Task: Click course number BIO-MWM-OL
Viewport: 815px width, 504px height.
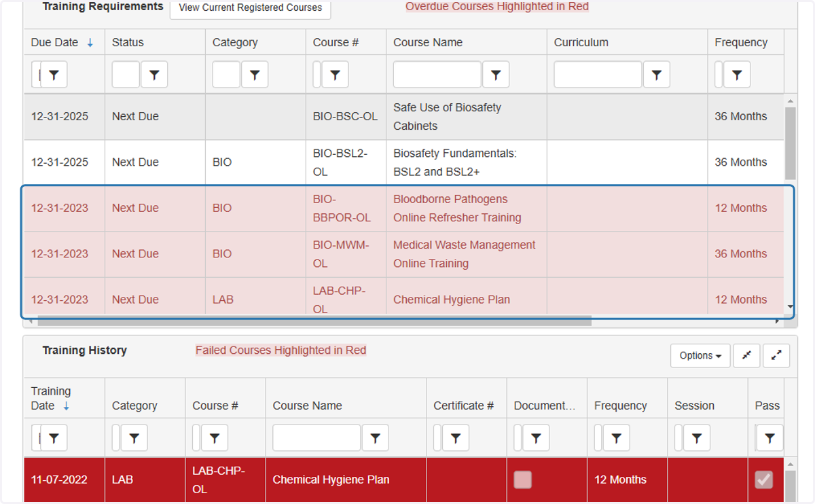Action: point(341,254)
